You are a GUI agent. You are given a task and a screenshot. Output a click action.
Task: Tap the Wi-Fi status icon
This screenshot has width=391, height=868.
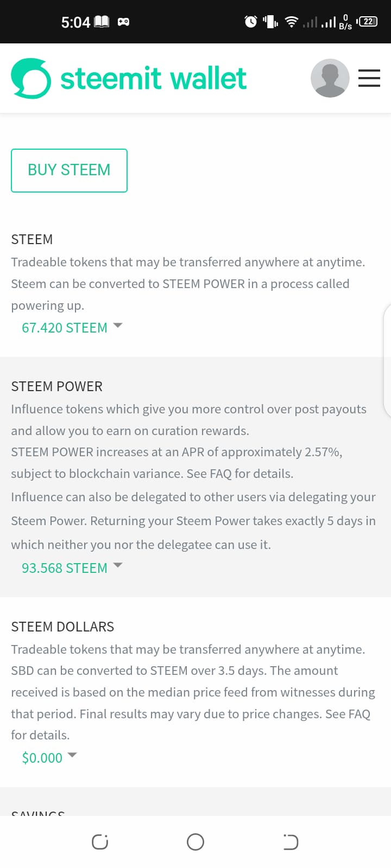coord(292,22)
